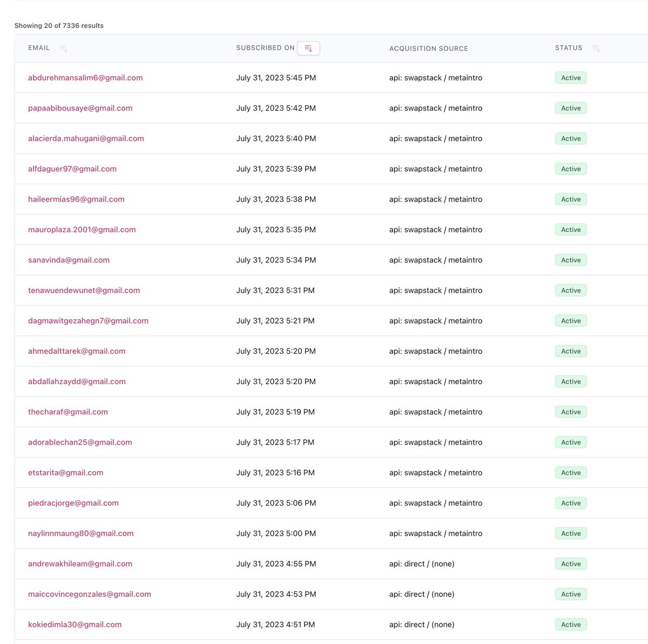Sort by the Status column icon
Viewport: 648px width, 644px height.
point(596,48)
